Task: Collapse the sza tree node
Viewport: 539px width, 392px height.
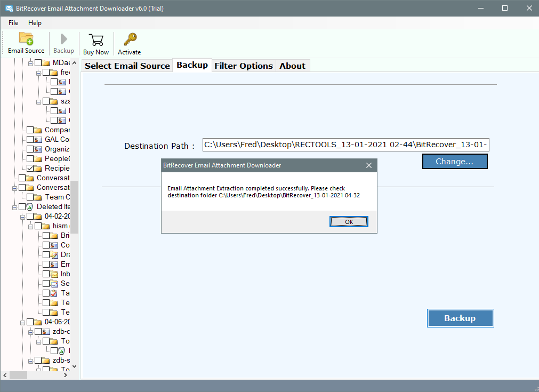Action: [x=38, y=102]
